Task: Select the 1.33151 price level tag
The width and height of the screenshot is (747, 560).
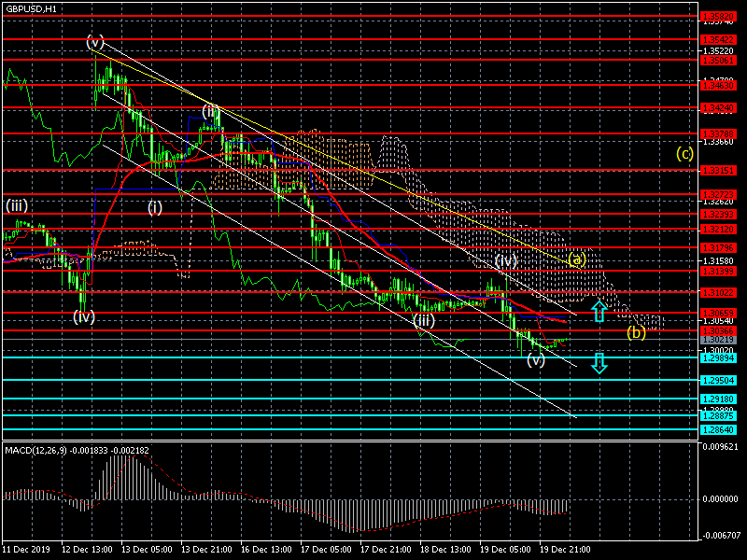Action: (x=718, y=170)
